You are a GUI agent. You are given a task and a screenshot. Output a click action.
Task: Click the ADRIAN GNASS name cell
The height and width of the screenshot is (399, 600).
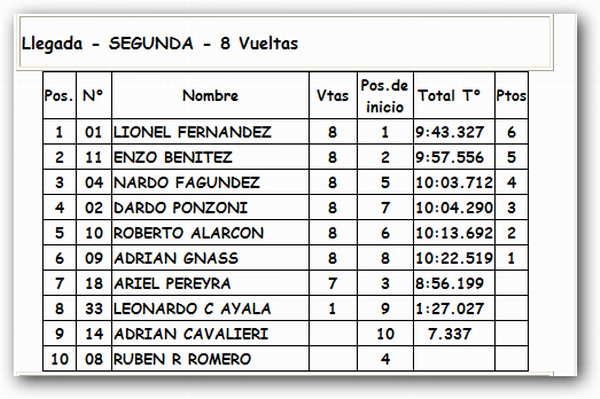[210, 258]
